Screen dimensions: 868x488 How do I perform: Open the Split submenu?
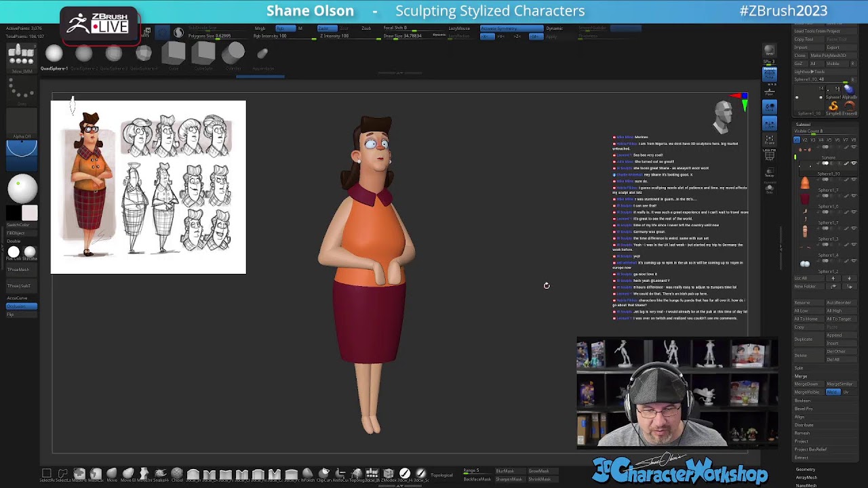coord(799,368)
